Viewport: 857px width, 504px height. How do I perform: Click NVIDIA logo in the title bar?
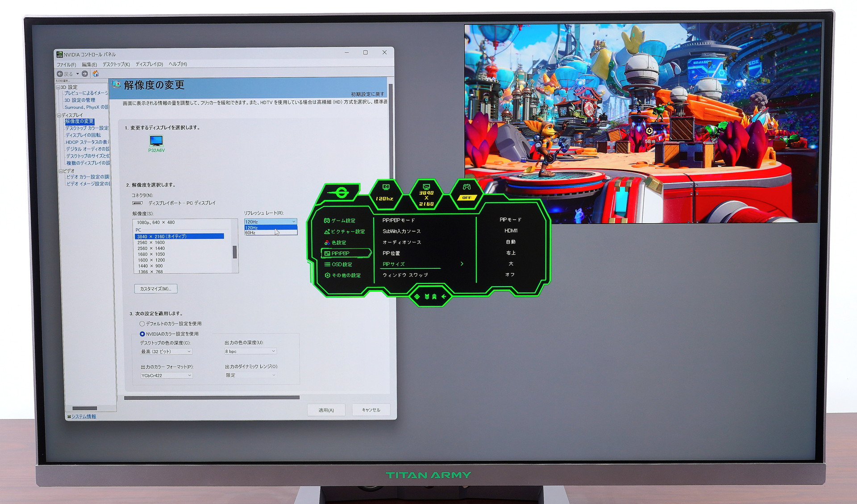59,54
